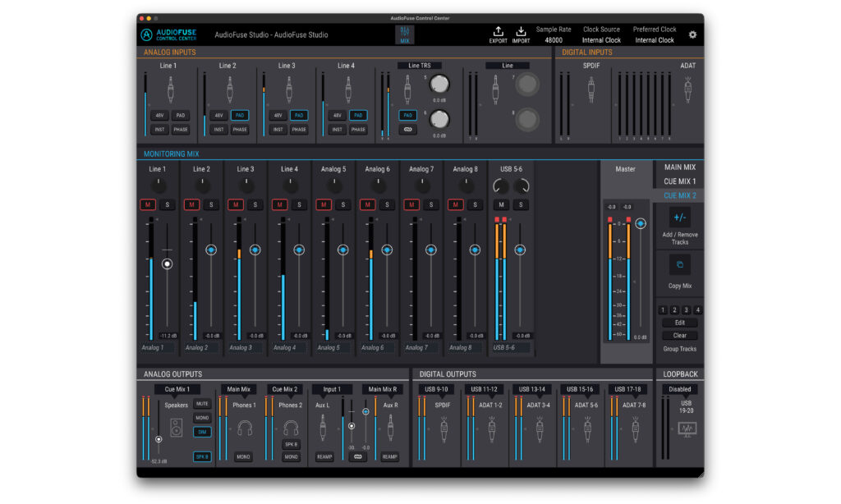Switch to the CUE MIX 1 tab
Viewport: 841px width, 504px height.
tap(679, 181)
